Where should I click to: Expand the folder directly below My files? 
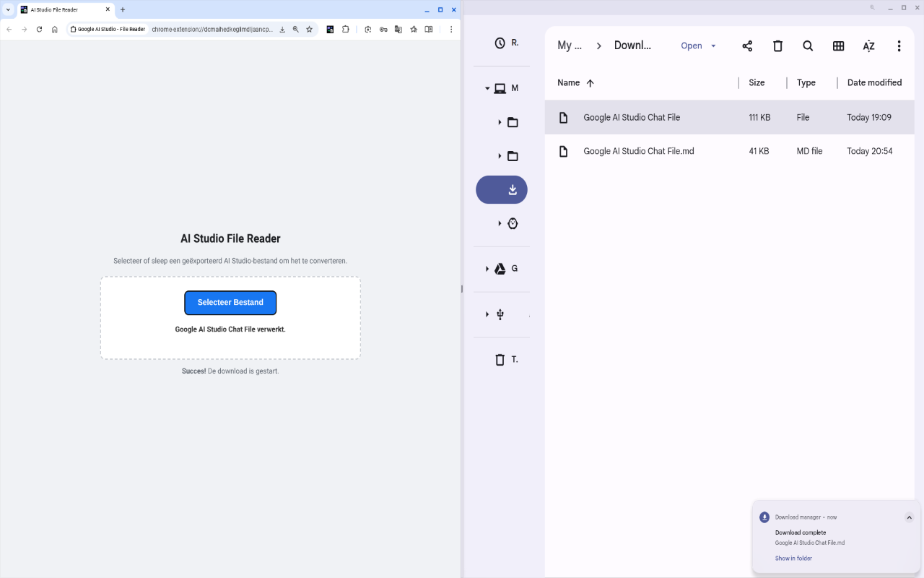tap(500, 122)
